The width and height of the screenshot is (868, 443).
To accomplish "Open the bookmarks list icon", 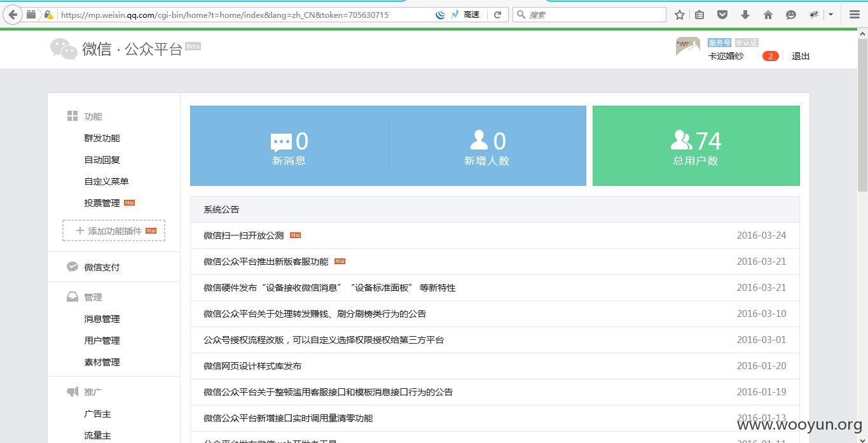I will point(699,15).
